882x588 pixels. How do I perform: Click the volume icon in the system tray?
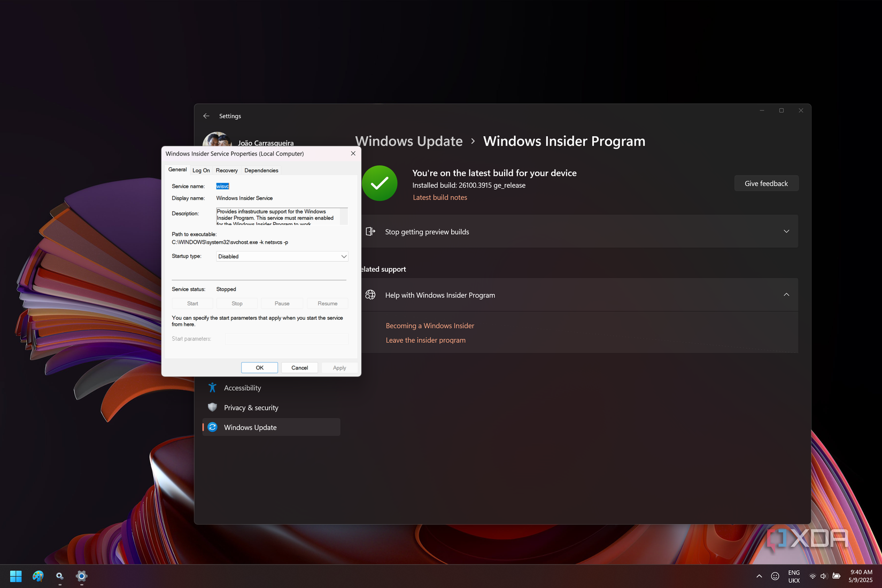click(x=823, y=576)
